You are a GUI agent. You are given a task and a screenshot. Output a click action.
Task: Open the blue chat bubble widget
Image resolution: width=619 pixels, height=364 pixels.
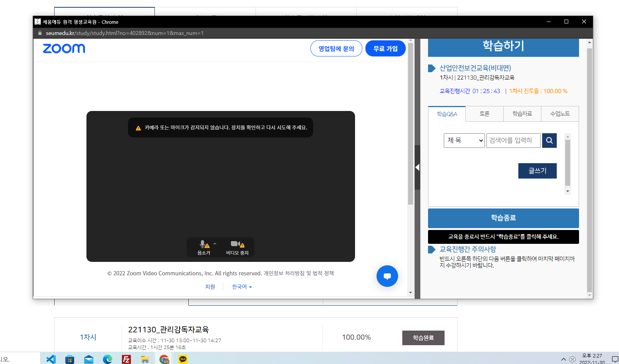[387, 276]
